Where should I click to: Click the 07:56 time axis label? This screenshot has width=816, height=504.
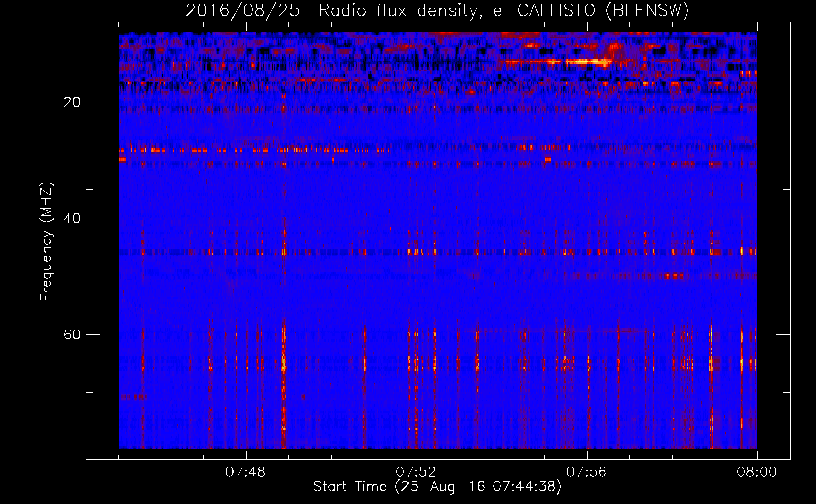pos(587,472)
